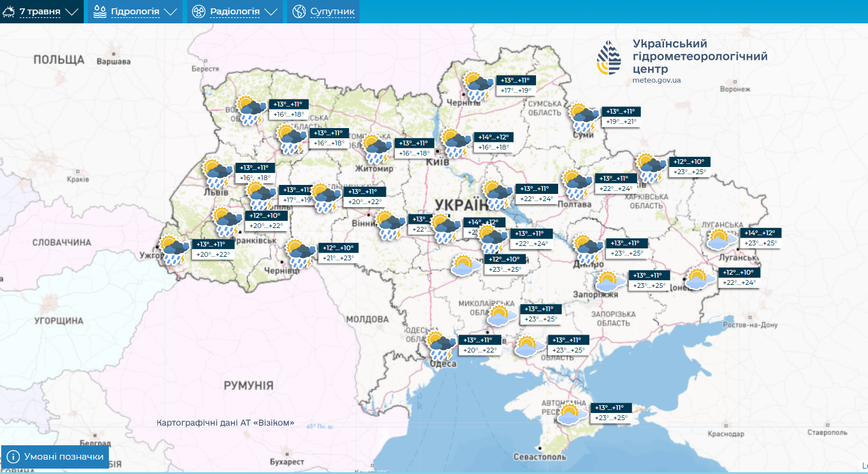Click the partly cloudy icon over Crimea
The width and height of the screenshot is (868, 474).
571,414
